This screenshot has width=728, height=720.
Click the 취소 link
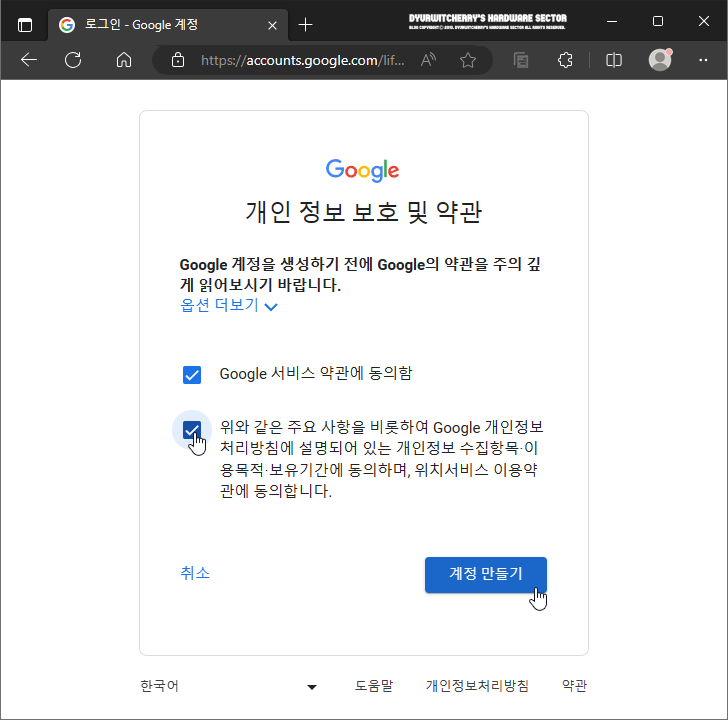[x=195, y=573]
